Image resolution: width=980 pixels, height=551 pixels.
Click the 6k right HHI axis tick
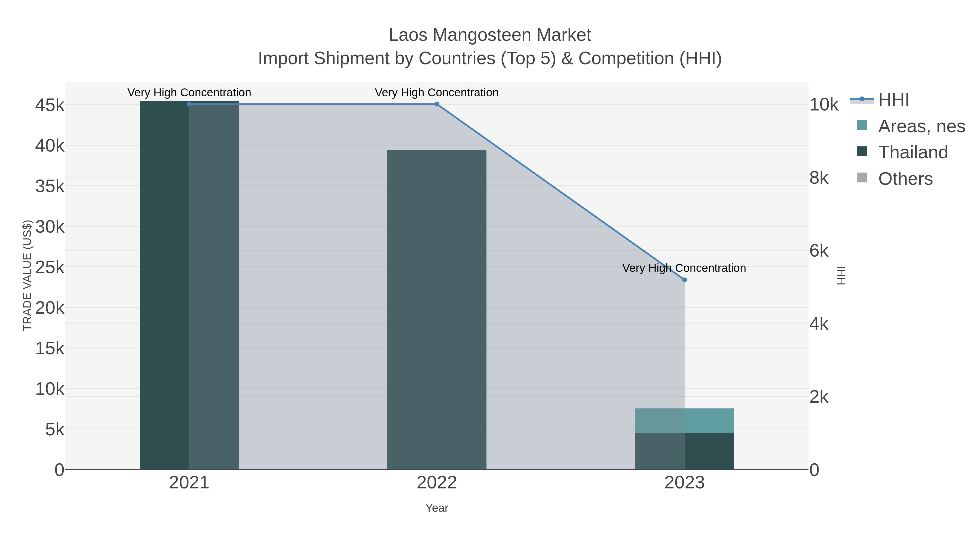(819, 251)
